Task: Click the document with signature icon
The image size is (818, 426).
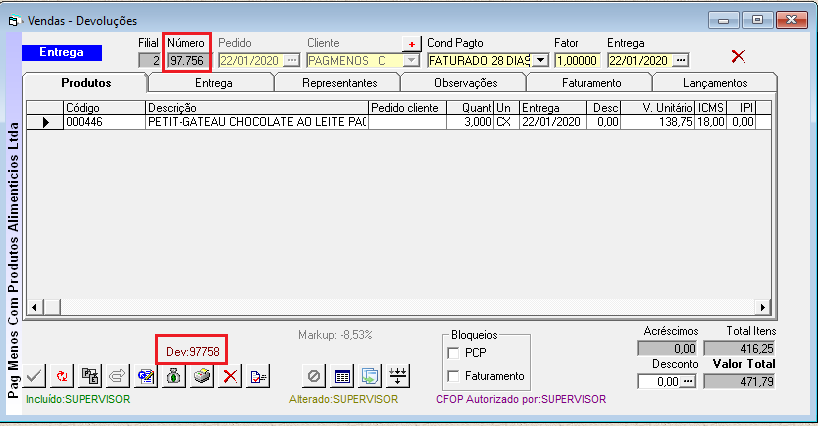Action: (257, 376)
